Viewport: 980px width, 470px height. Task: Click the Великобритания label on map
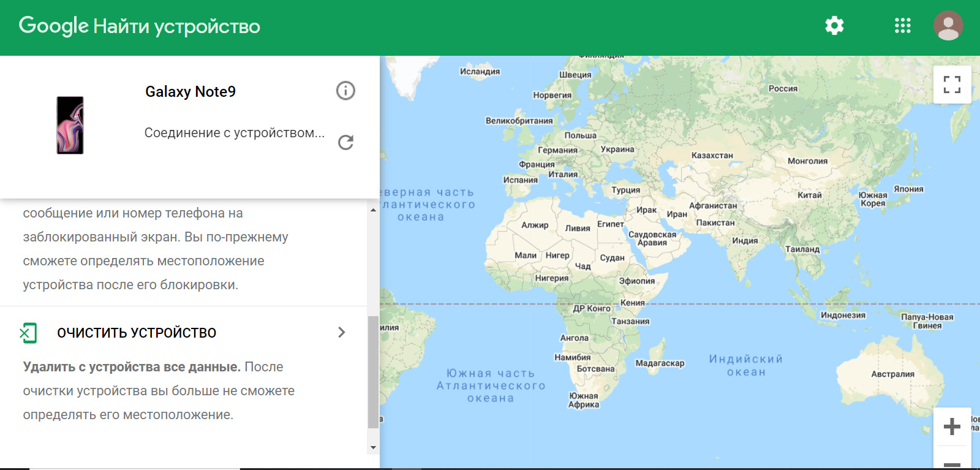tap(519, 121)
